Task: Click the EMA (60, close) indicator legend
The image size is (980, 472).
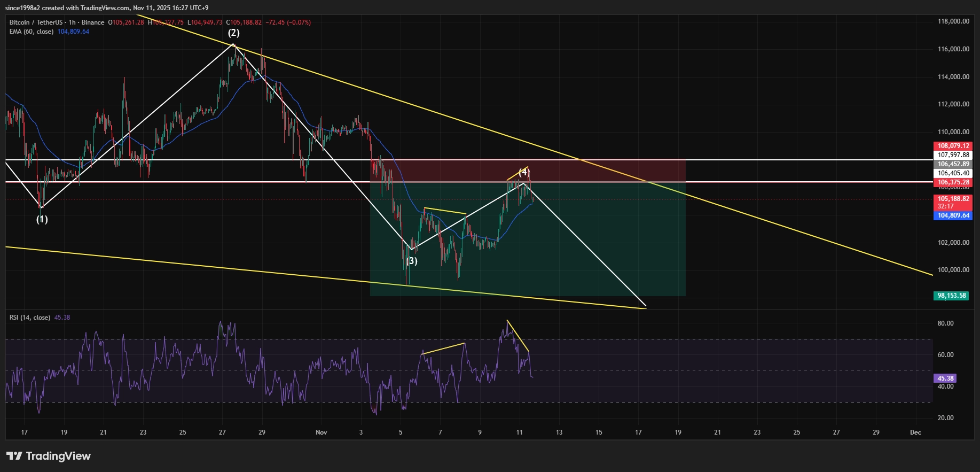Action: 32,32
